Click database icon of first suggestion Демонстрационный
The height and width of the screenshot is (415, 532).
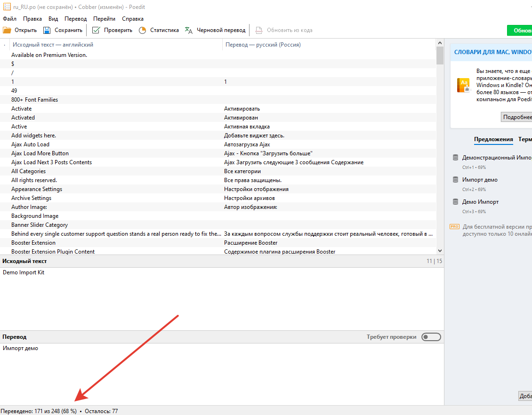[x=455, y=157]
